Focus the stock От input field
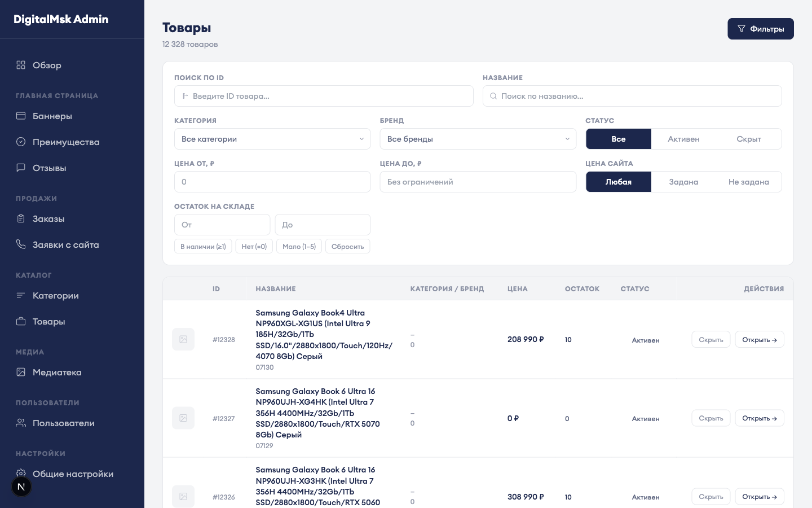 (x=222, y=225)
